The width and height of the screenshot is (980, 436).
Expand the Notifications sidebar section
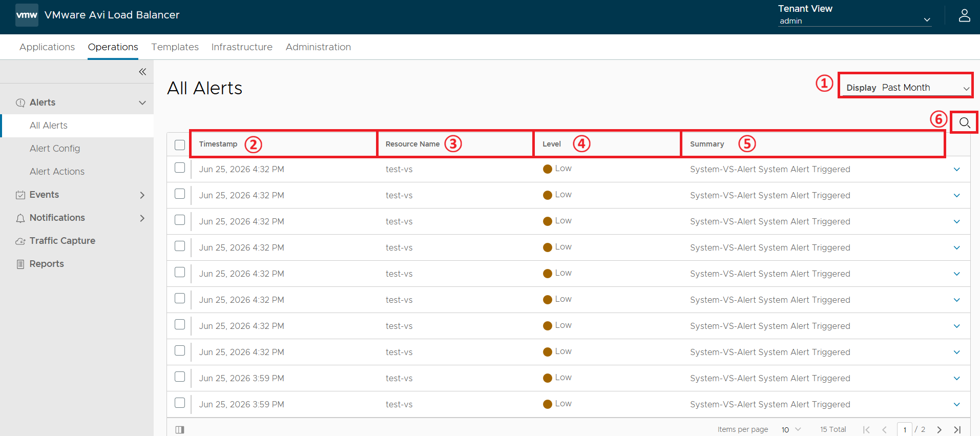[142, 218]
